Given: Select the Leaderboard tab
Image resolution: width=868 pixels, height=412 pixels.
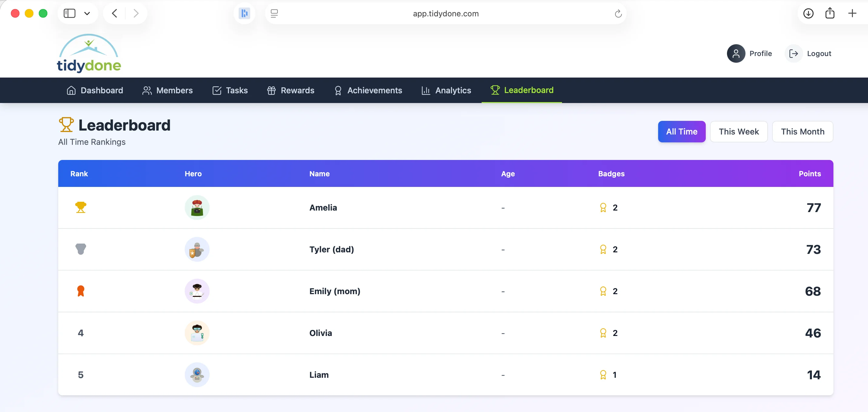Looking at the screenshot, I should (x=522, y=90).
